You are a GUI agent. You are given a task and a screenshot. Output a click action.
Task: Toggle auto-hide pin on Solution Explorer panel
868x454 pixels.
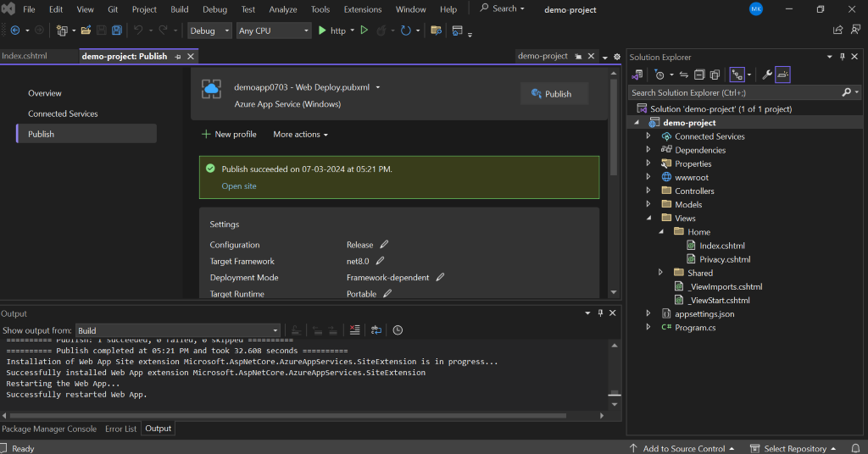pos(843,57)
